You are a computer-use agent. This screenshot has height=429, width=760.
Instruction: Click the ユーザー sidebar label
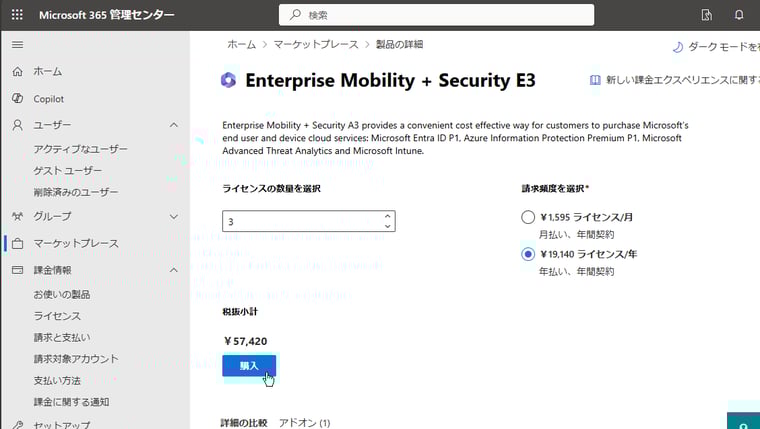click(52, 125)
